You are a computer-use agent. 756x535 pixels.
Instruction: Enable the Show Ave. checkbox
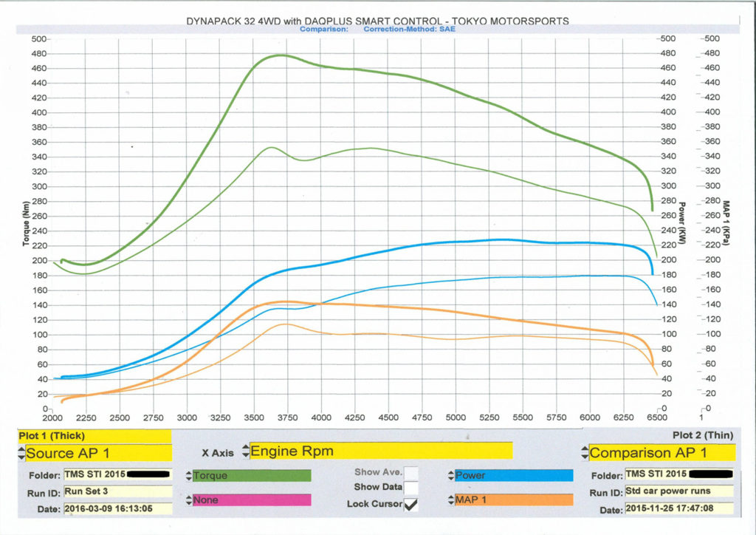[412, 471]
